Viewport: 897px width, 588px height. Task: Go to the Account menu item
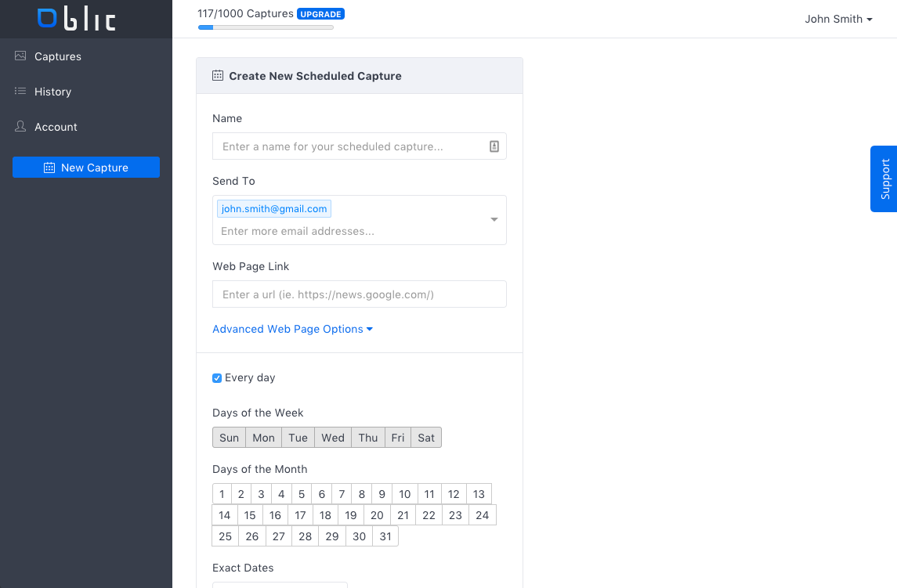coord(56,127)
